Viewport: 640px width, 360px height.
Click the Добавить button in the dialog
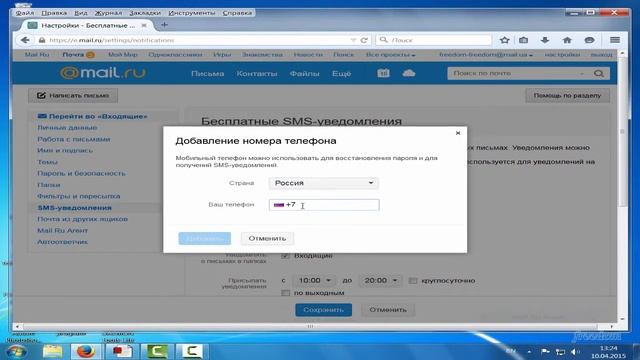204,238
